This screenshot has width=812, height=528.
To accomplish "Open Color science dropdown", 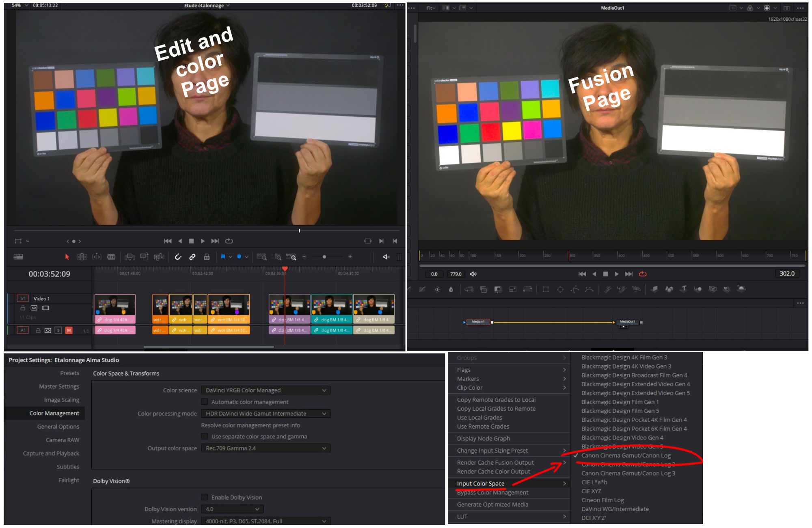I will point(266,390).
